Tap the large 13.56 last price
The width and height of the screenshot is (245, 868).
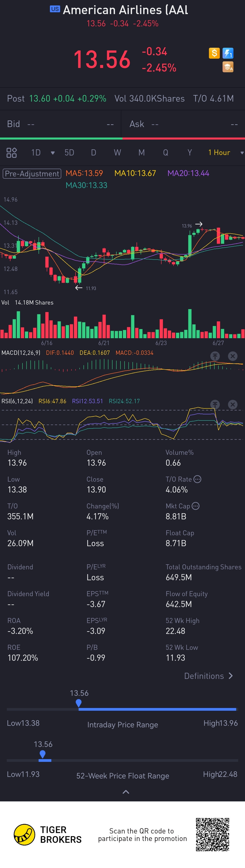tap(102, 59)
